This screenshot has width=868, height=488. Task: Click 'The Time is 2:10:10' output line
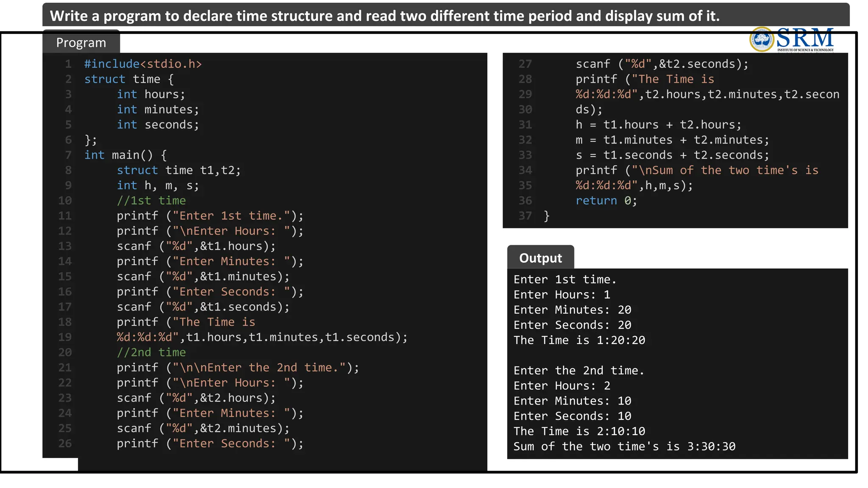point(579,431)
